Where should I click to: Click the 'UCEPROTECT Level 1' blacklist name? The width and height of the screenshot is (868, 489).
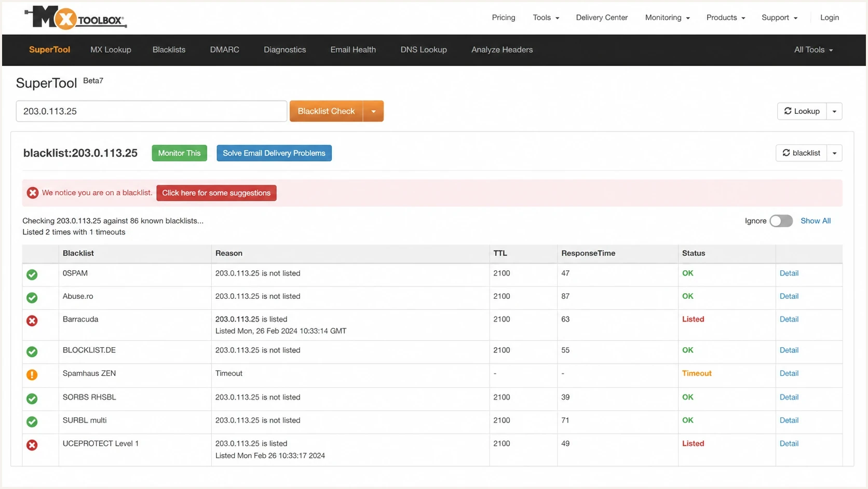pyautogui.click(x=101, y=443)
